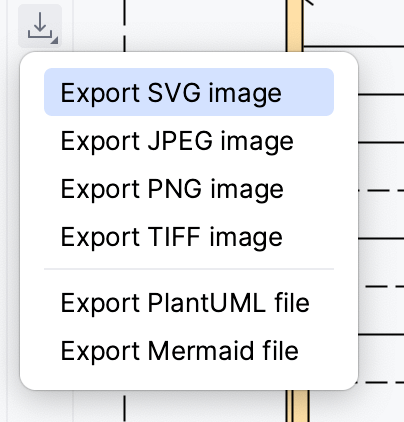Select the solid line right of the top activation bar

(354, 46)
